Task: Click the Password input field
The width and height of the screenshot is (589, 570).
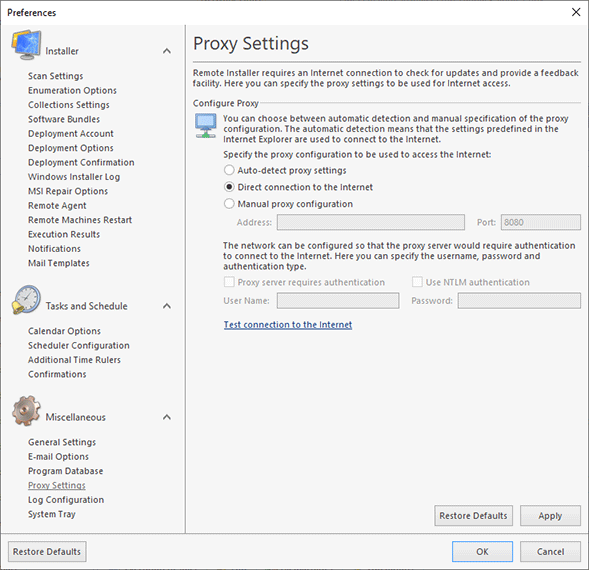Action: pyautogui.click(x=519, y=301)
